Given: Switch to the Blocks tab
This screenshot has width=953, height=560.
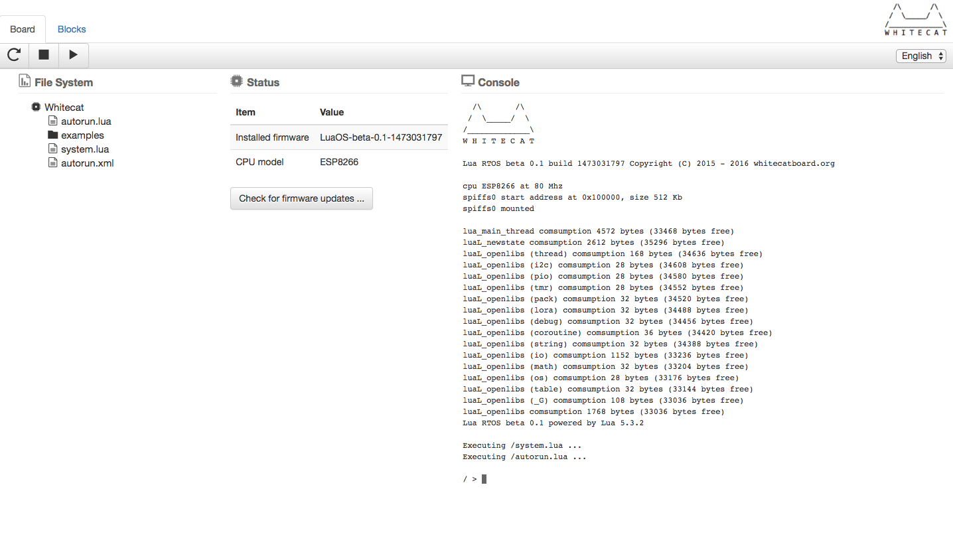Looking at the screenshot, I should coord(72,29).
